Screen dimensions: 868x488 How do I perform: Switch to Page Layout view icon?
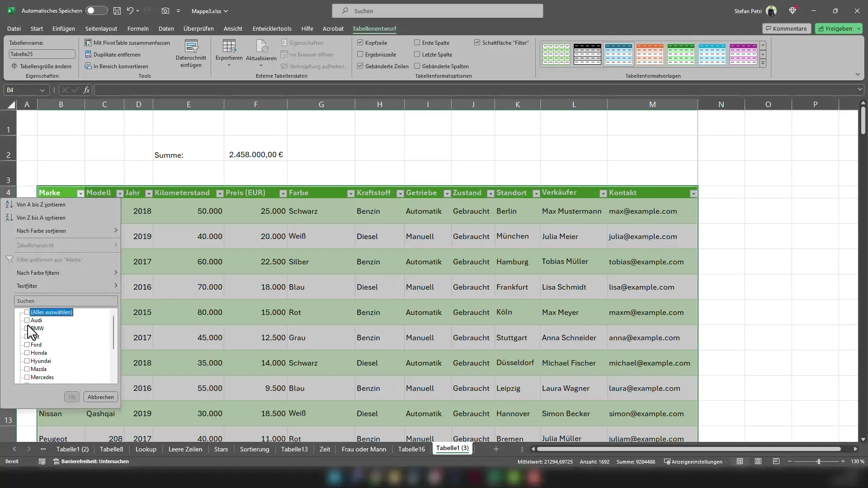(758, 461)
